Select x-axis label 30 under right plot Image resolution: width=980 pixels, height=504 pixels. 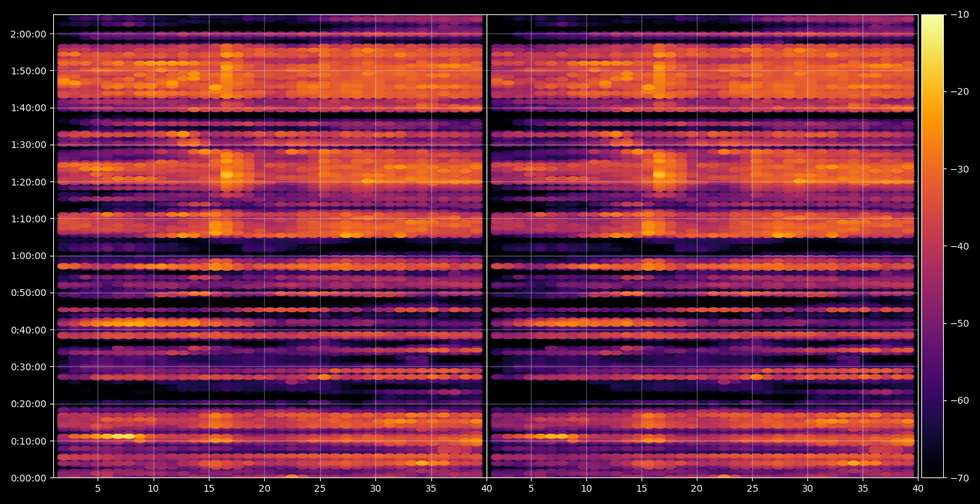click(x=807, y=489)
